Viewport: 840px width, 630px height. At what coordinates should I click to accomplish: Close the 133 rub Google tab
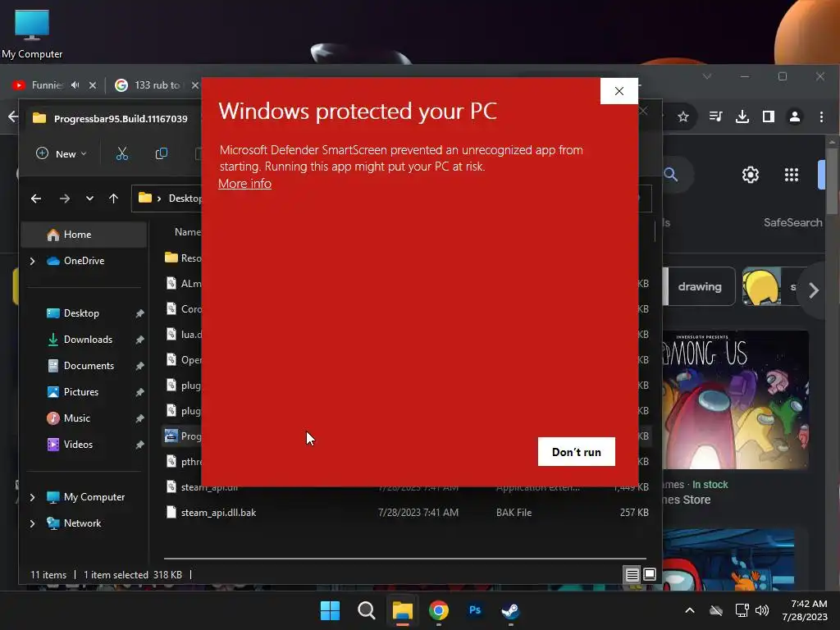(x=195, y=85)
